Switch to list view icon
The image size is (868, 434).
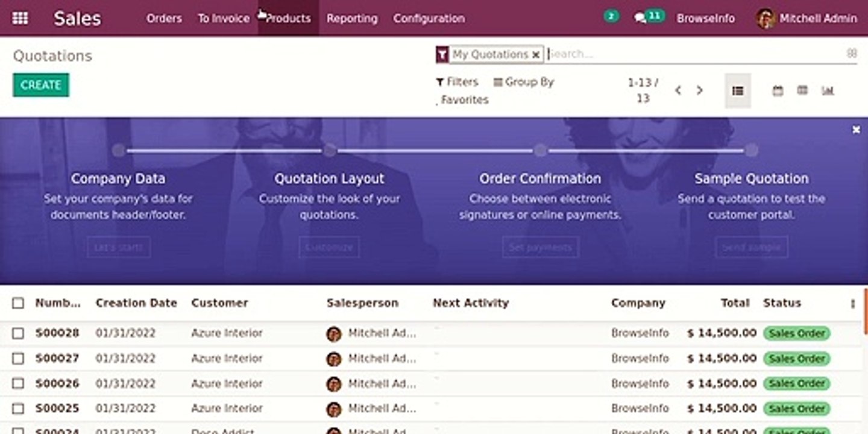(x=738, y=91)
